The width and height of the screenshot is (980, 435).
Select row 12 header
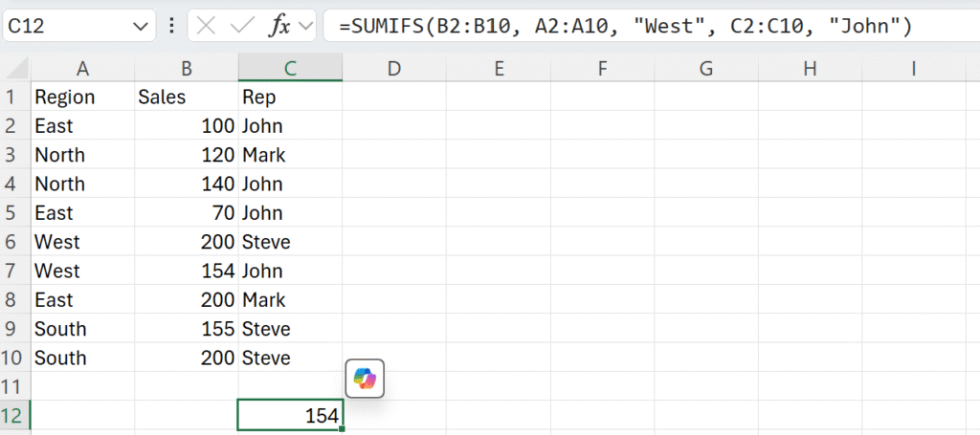point(15,415)
